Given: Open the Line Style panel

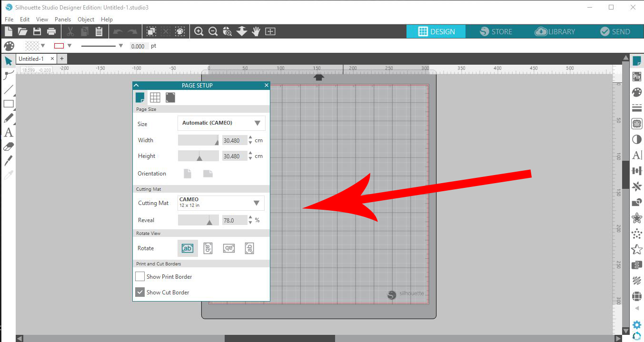Looking at the screenshot, I should [636, 108].
